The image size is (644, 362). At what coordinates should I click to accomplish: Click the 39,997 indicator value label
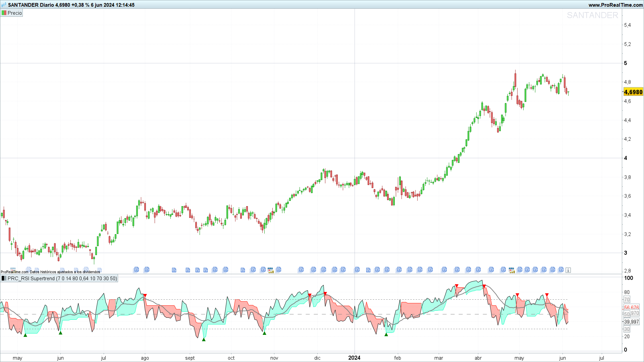pyautogui.click(x=631, y=322)
